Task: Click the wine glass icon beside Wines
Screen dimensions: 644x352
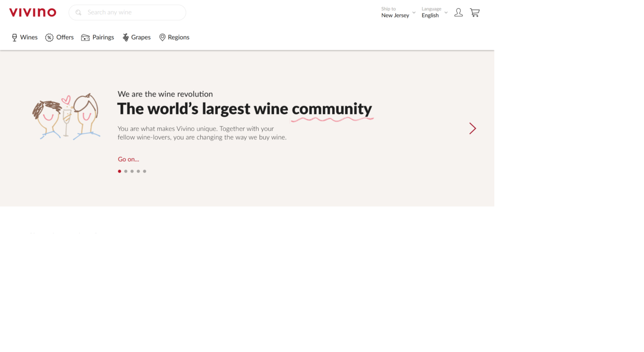Action: (x=14, y=38)
